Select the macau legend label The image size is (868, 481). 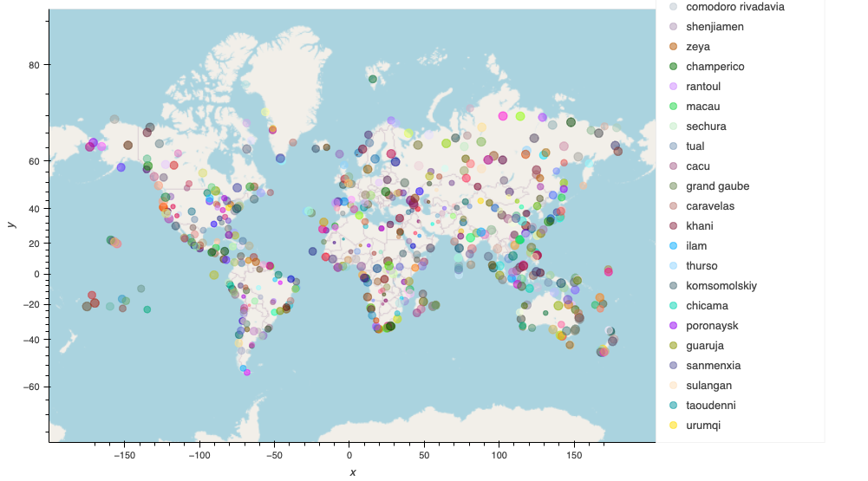tap(703, 107)
